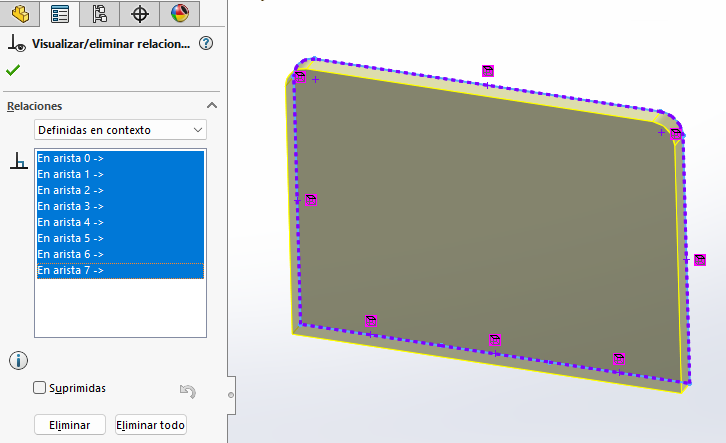Click the leftmost relation icon on bottom edge
The width and height of the screenshot is (726, 443).
point(370,321)
